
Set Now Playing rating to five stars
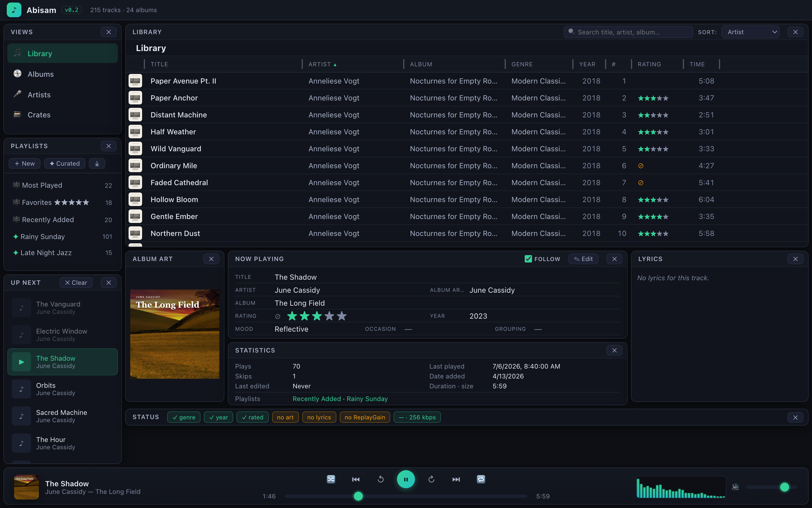tap(342, 316)
